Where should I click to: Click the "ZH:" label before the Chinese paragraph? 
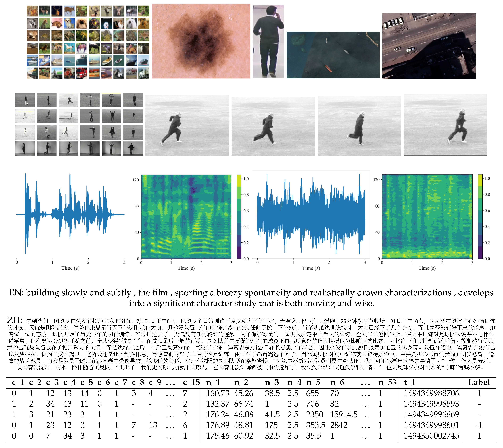[x=15, y=320]
